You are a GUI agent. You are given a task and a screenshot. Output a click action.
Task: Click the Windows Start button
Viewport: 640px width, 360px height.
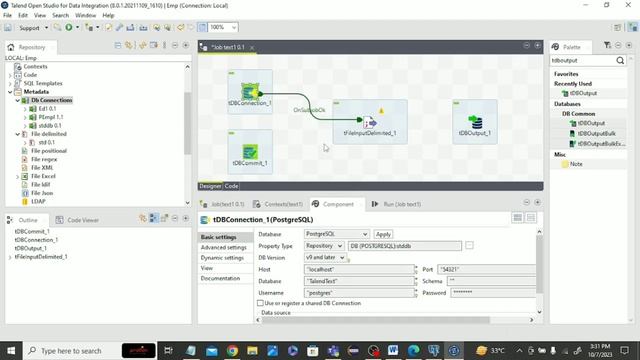(11, 351)
